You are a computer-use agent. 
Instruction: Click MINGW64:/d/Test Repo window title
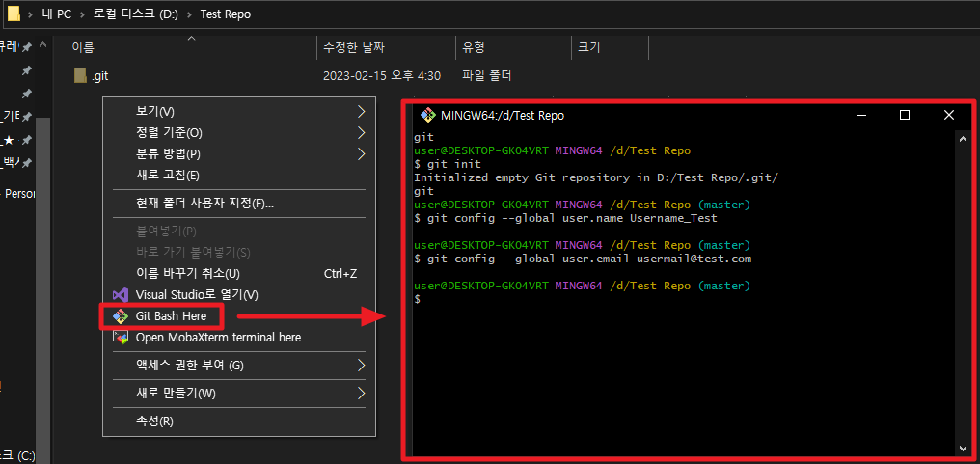503,115
